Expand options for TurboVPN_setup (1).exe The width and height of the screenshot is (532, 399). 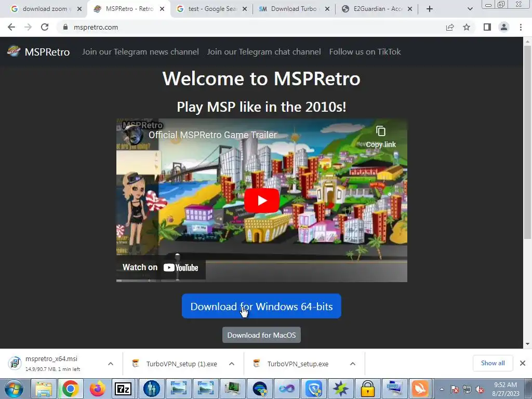(x=231, y=364)
